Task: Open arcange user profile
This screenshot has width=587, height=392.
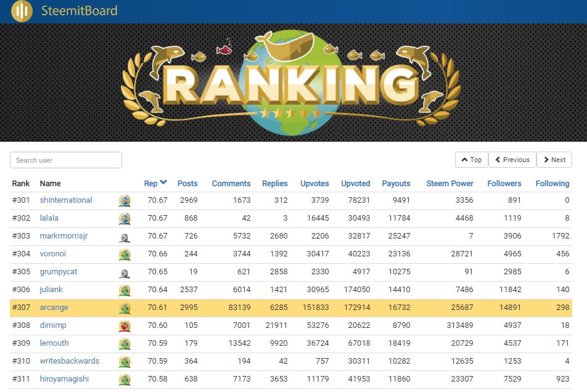Action: (x=54, y=308)
